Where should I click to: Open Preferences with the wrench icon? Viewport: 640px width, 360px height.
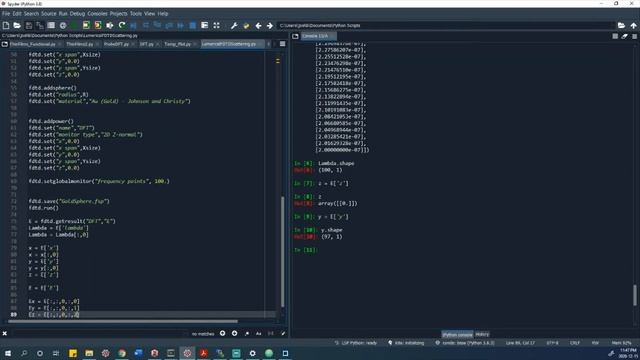[x=234, y=25]
